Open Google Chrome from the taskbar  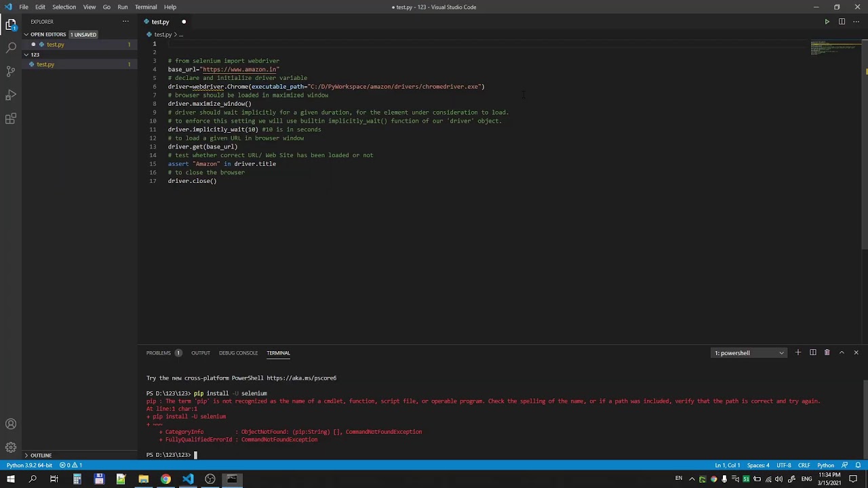click(165, 479)
